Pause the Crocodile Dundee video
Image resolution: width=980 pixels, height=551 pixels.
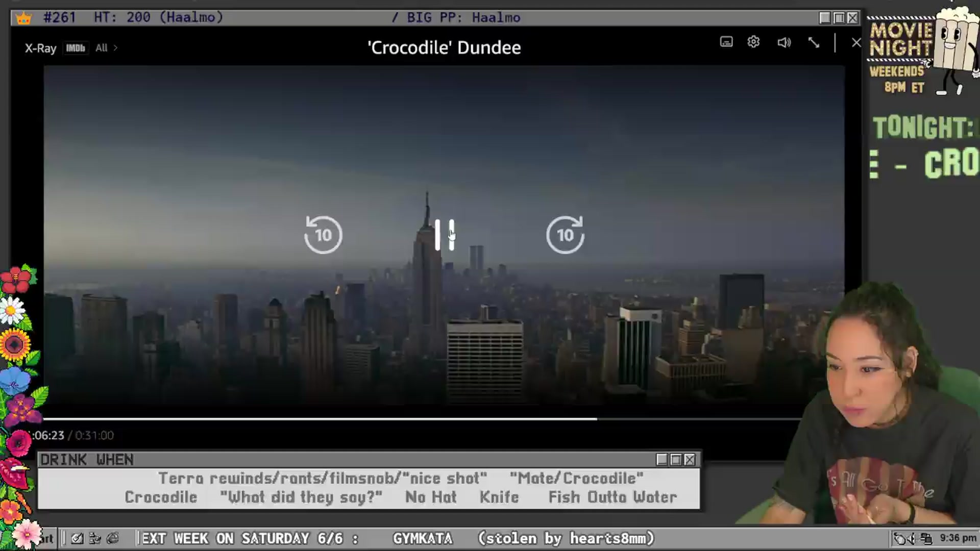[x=444, y=235]
